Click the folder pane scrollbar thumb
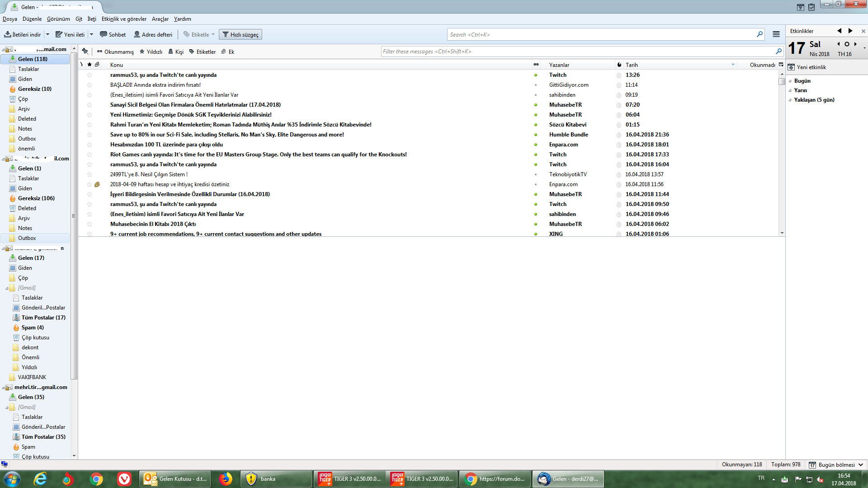This screenshot has width=868, height=488. 74,216
